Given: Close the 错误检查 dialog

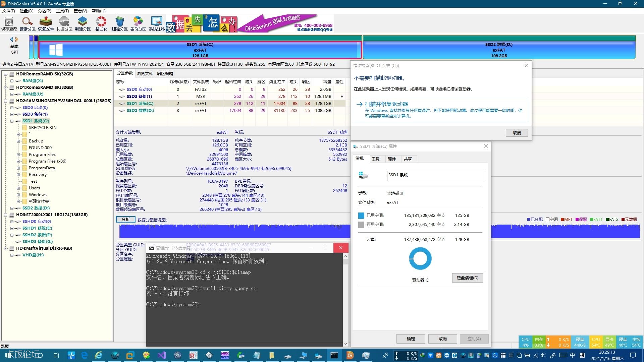Looking at the screenshot, I should [x=527, y=65].
